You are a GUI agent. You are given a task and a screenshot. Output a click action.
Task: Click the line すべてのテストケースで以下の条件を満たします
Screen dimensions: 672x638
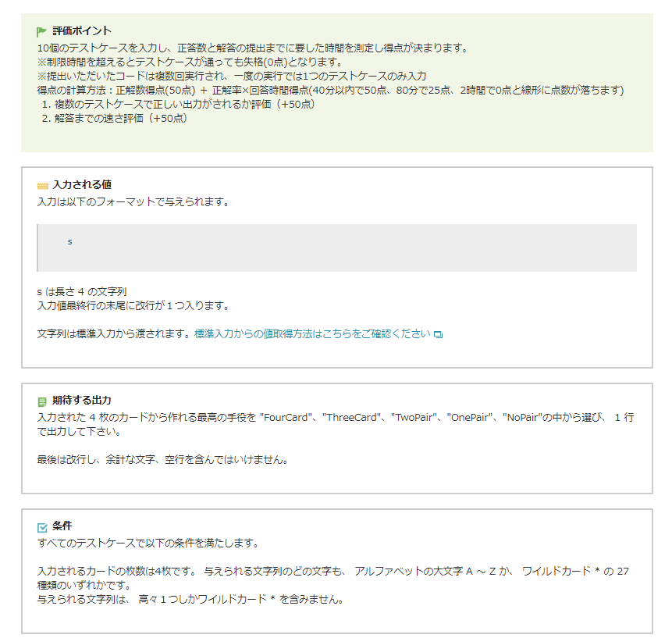pyautogui.click(x=148, y=543)
